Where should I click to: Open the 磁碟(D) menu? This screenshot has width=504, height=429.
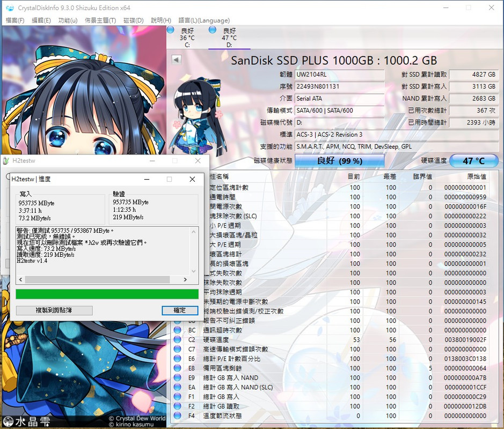click(134, 20)
